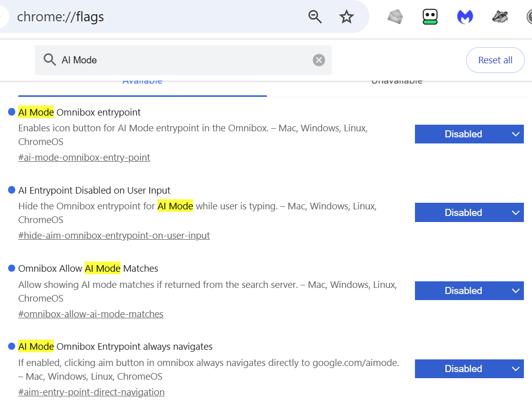Open dropdown for AI Entrypoint Disabled on User Input

[x=469, y=212]
